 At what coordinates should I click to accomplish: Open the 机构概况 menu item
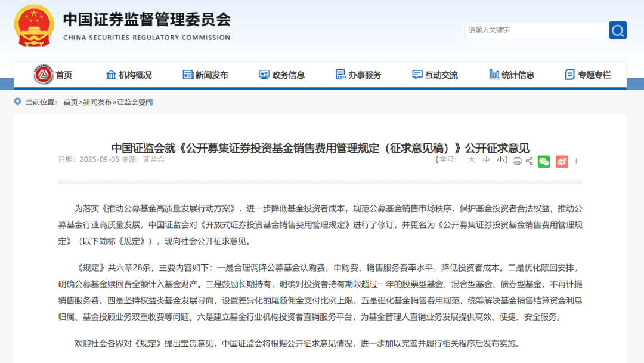tap(135, 75)
